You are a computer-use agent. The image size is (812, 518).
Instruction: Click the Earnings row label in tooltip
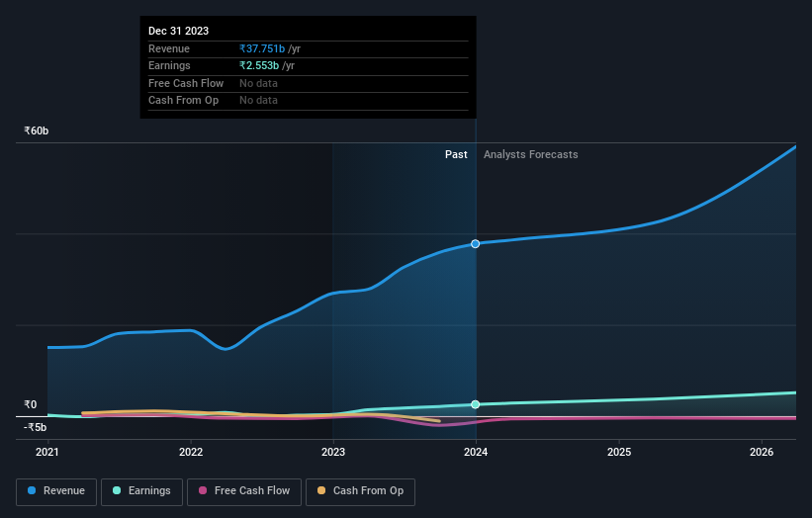coord(169,65)
